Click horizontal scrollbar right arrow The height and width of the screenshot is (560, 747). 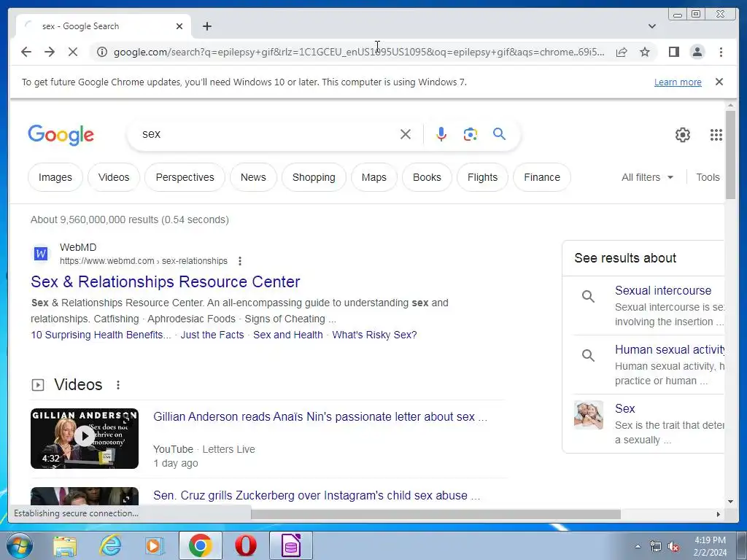(x=719, y=514)
